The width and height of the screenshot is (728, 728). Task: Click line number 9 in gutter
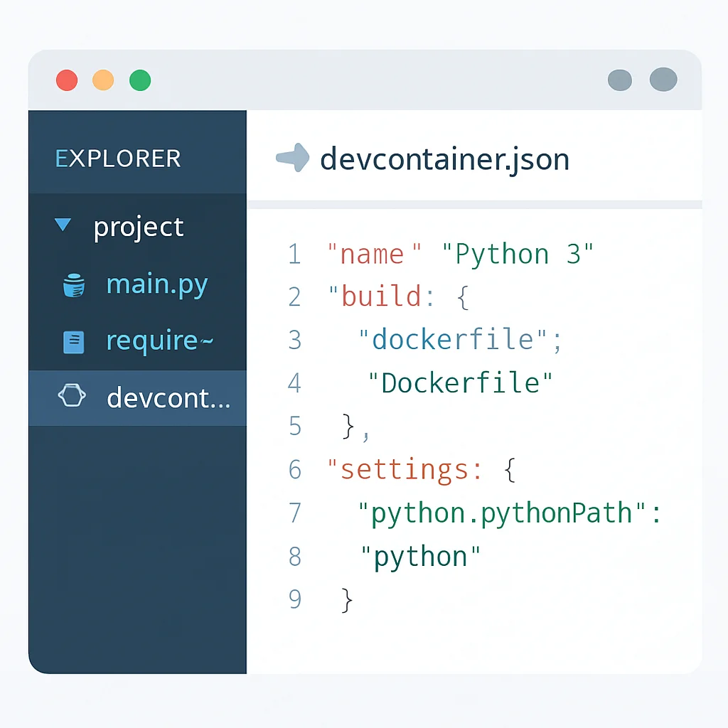(x=295, y=599)
